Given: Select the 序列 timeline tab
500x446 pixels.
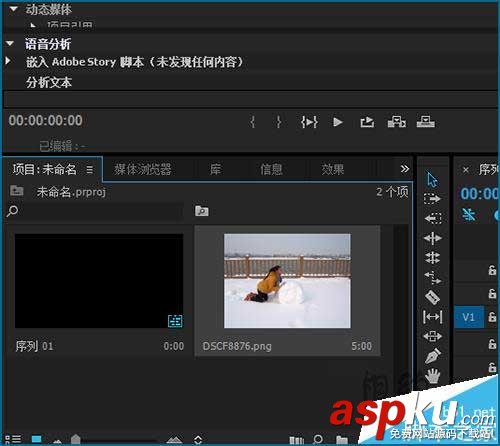Looking at the screenshot, I should coord(489,169).
